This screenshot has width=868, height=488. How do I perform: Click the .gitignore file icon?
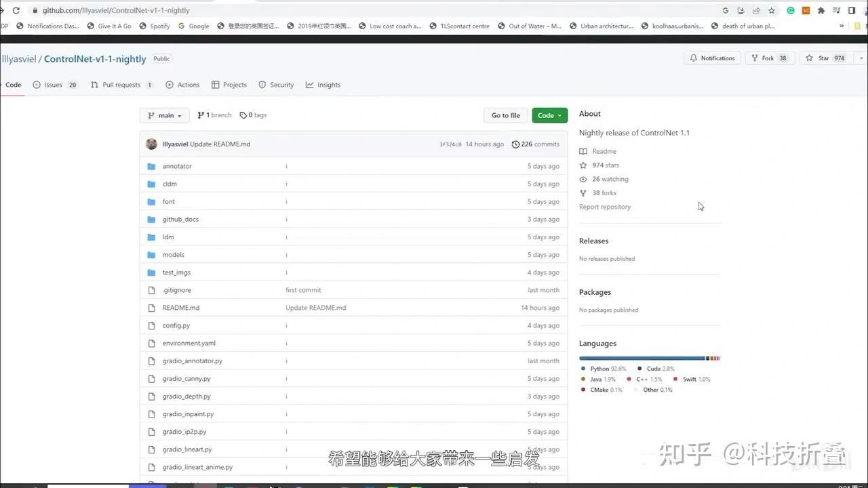(x=151, y=290)
